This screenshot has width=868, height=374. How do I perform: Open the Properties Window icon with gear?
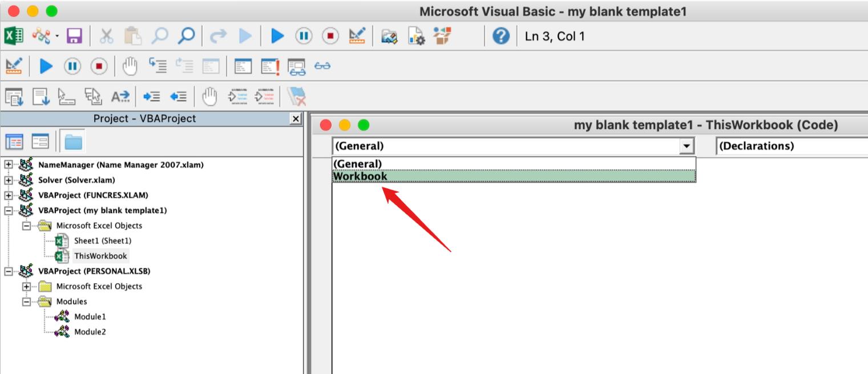417,37
